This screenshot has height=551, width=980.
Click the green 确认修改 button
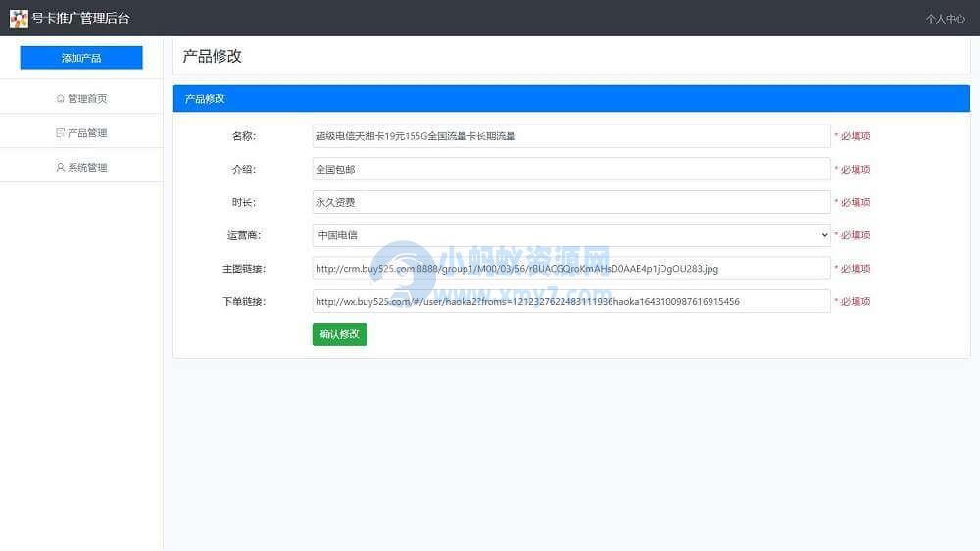pyautogui.click(x=340, y=334)
